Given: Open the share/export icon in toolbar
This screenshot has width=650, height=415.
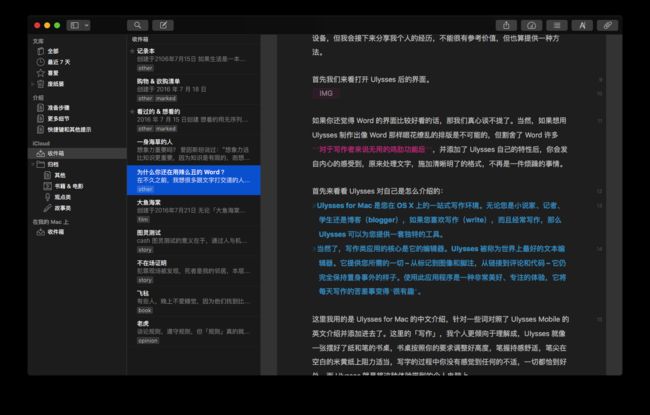Looking at the screenshot, I should pyautogui.click(x=506, y=25).
